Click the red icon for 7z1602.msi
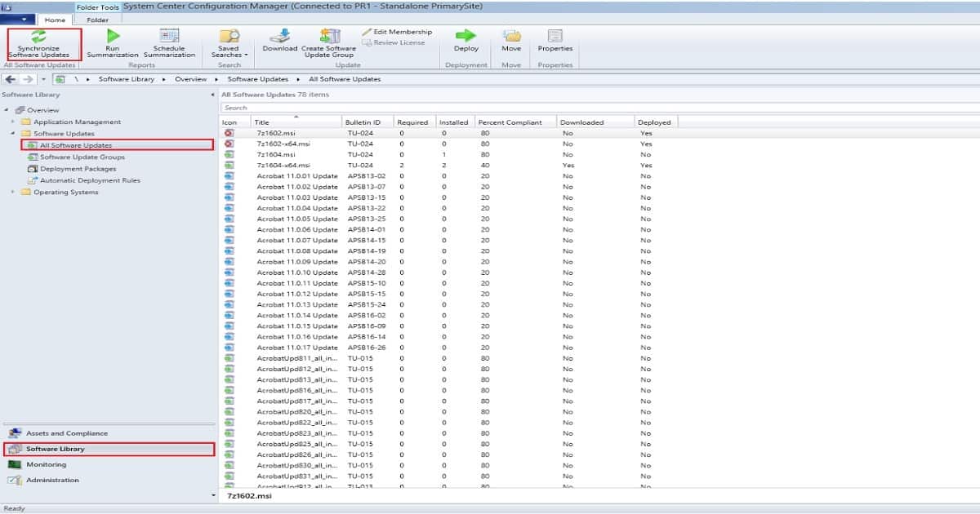 click(229, 133)
